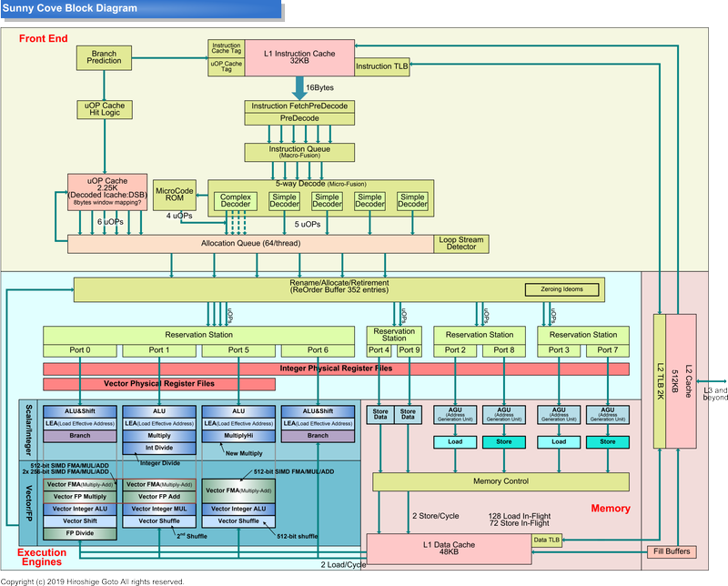The image size is (728, 586).
Task: Click the Vector FP Multiply unit
Action: (x=80, y=497)
